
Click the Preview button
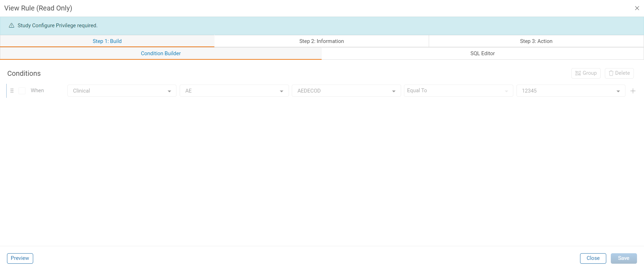(20, 258)
